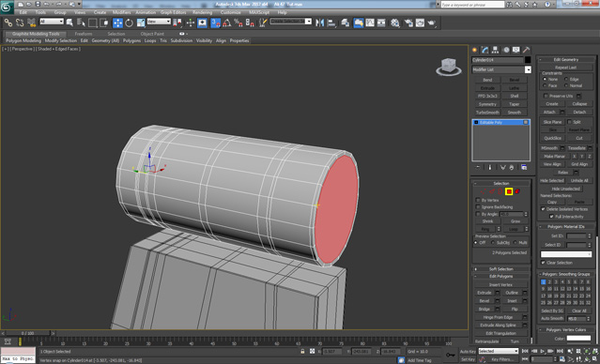Select Polygon sub-object level icon
This screenshot has width=600, height=364.
click(x=509, y=191)
